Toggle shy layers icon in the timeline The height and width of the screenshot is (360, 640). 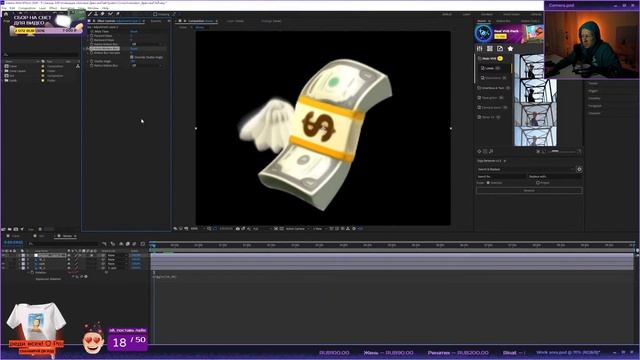coord(121,244)
